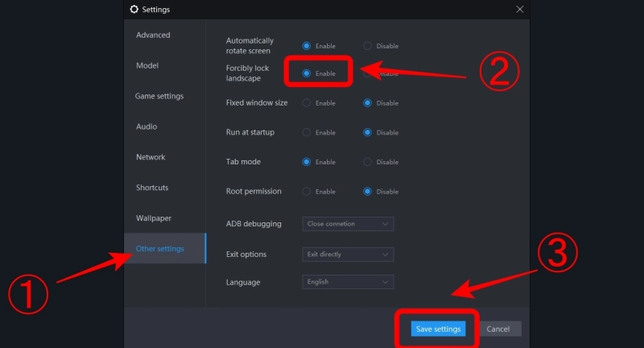The image size is (644, 348).
Task: Disable automatically rotate screen
Action: coord(367,46)
